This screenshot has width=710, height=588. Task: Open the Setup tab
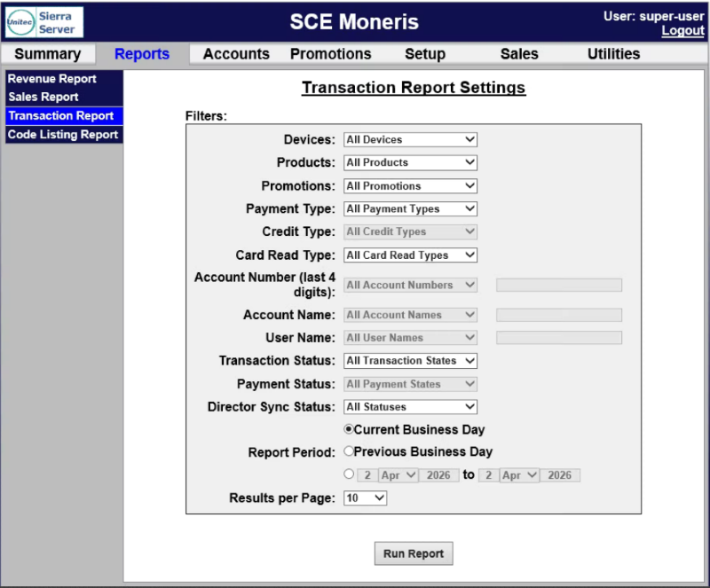pos(425,54)
